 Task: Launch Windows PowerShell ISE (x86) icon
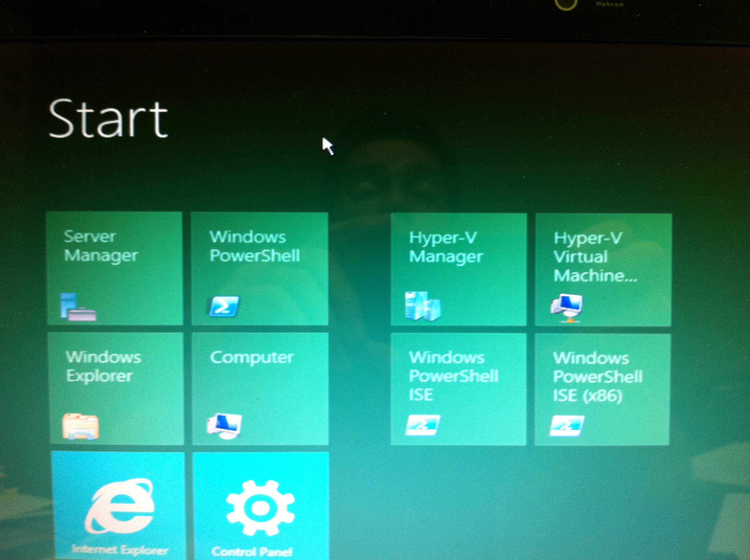click(x=567, y=425)
